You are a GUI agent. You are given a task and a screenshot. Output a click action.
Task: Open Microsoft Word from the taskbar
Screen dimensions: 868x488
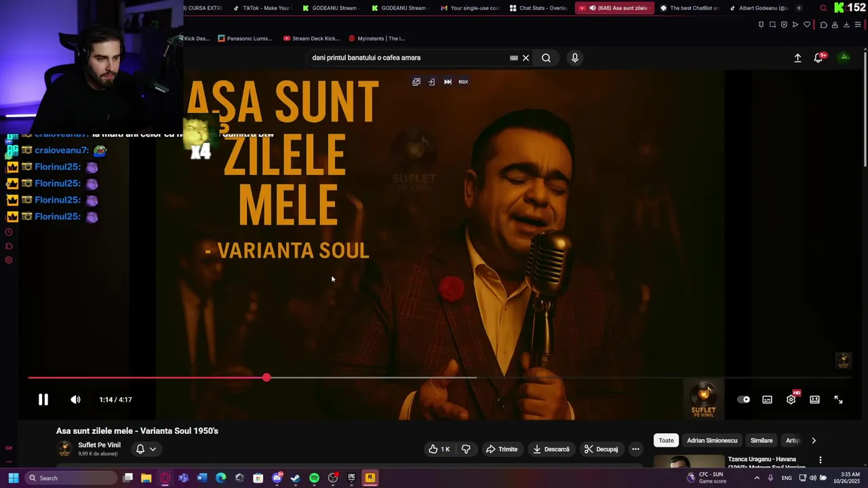tap(202, 478)
